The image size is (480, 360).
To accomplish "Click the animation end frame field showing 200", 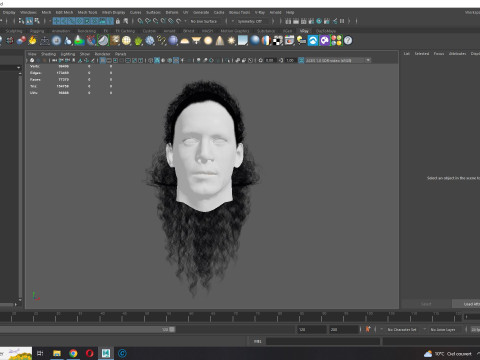I will tap(344, 329).
